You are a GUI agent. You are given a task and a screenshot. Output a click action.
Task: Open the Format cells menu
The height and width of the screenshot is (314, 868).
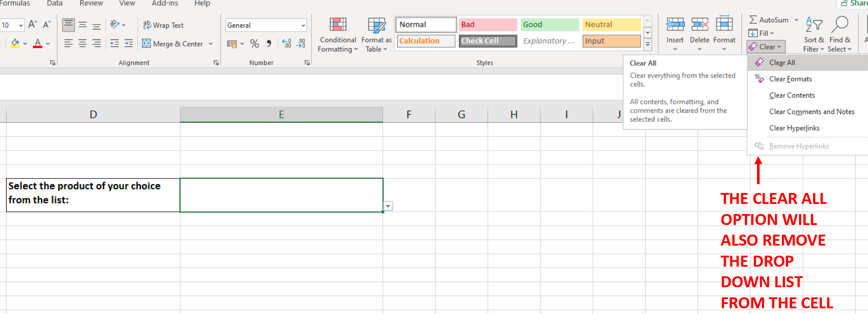pos(724,34)
